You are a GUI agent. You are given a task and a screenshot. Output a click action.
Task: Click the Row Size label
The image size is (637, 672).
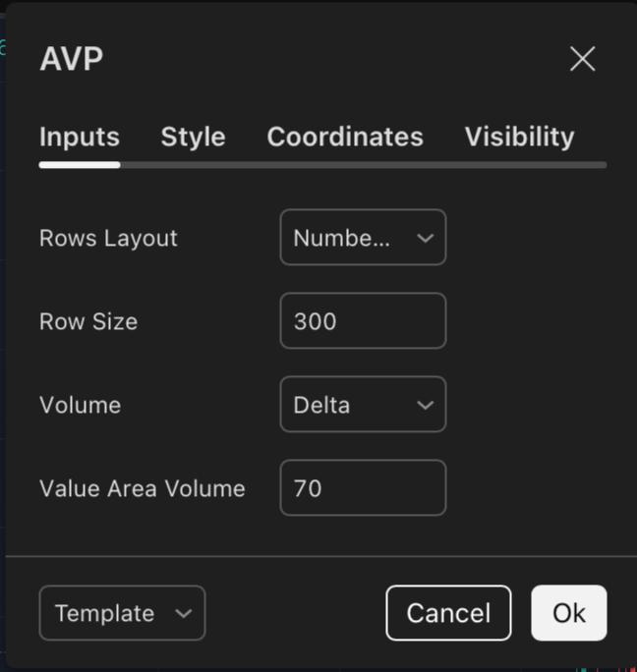(88, 321)
